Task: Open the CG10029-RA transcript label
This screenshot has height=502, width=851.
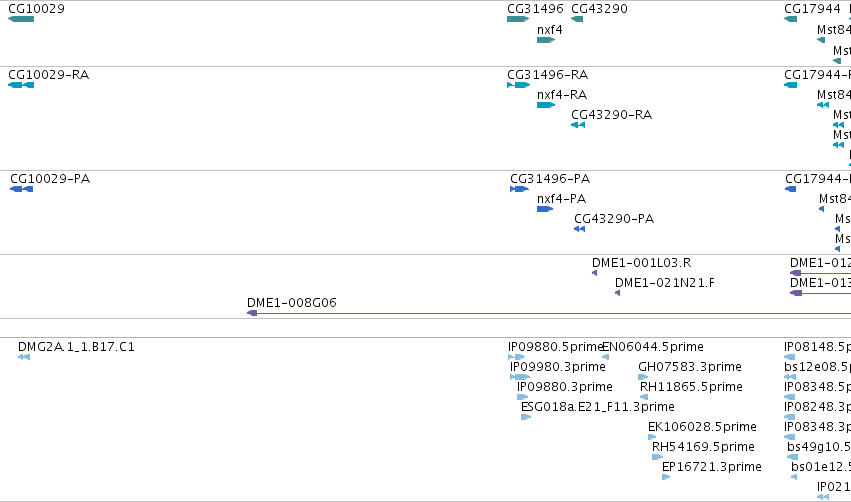Action: [48, 74]
